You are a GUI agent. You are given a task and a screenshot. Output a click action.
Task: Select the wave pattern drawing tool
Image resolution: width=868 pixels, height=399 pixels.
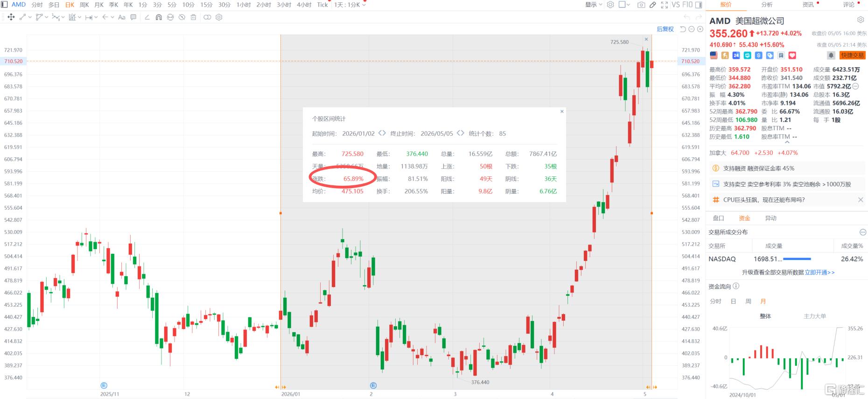point(56,17)
